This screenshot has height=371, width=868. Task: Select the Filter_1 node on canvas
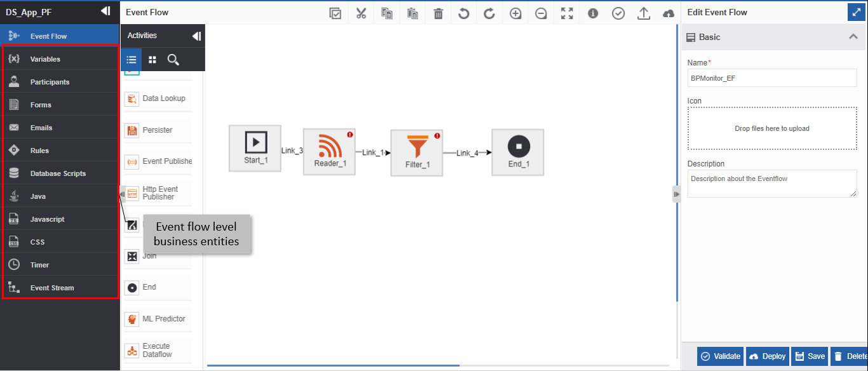(417, 153)
